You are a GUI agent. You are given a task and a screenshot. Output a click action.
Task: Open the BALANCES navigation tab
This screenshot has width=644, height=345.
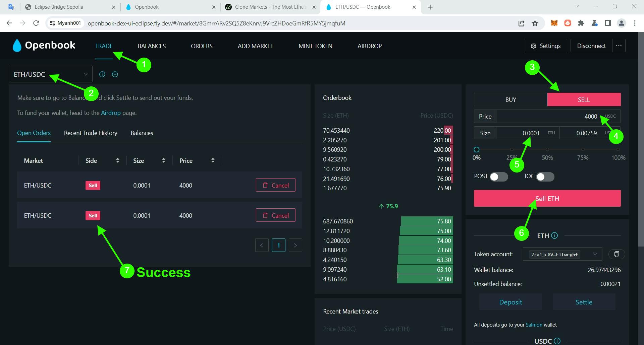152,46
